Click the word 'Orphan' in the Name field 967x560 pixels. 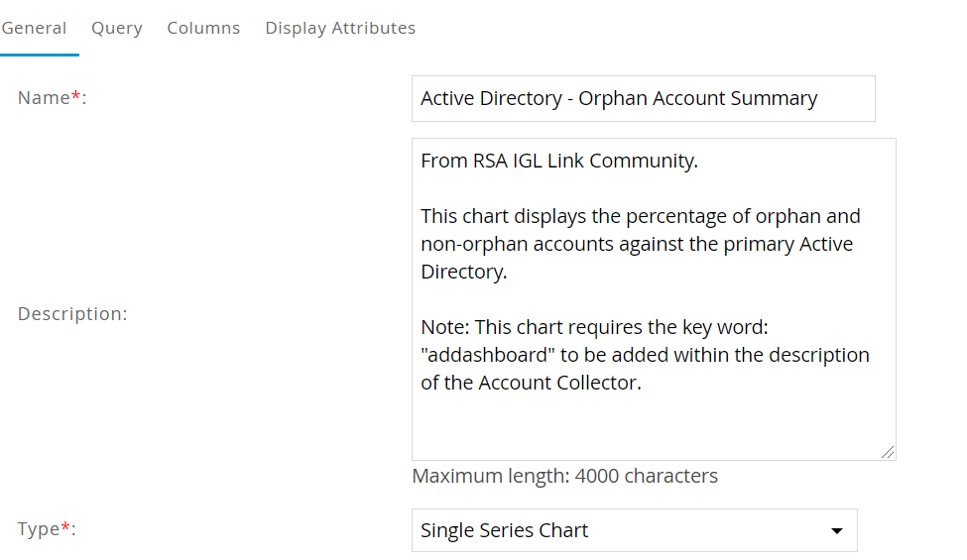tap(607, 98)
